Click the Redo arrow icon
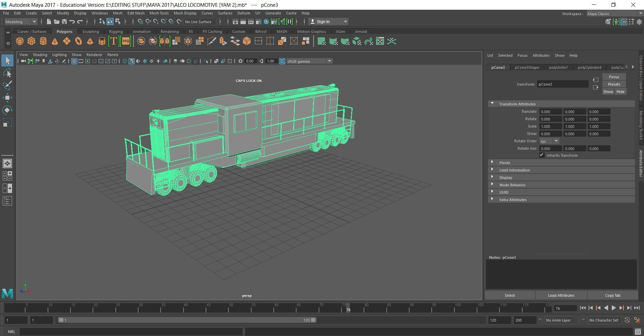Screen dimensions: 644x336 pos(80,21)
